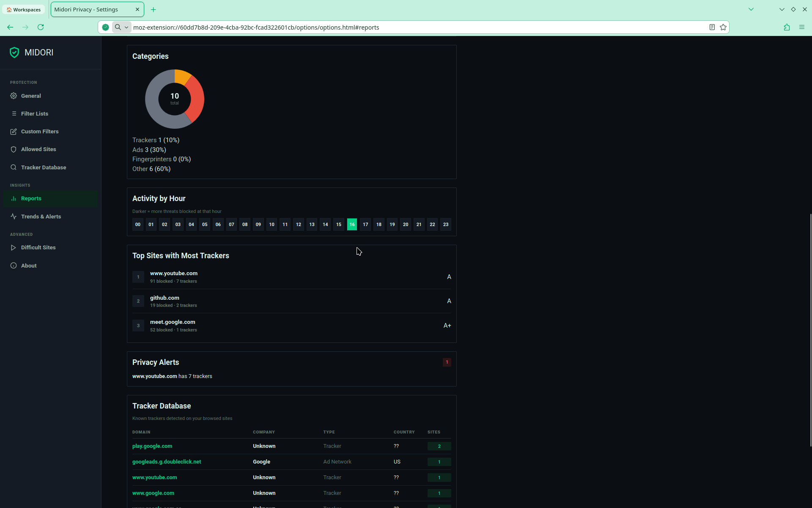812x508 pixels.
Task: Open the Difficult Sites page
Action: point(51,248)
